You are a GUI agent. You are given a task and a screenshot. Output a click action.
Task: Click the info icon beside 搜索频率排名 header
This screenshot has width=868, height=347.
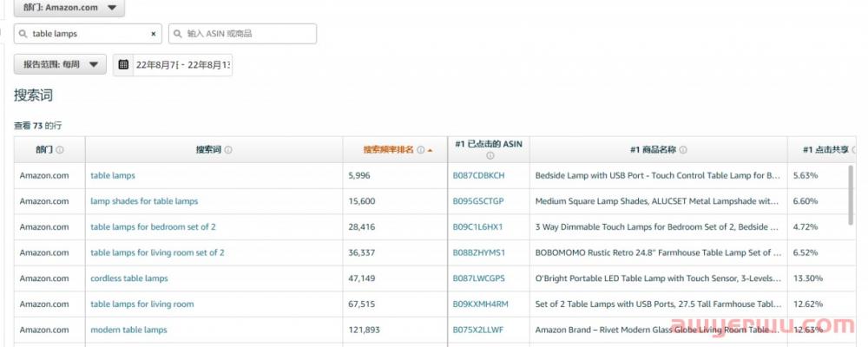420,150
